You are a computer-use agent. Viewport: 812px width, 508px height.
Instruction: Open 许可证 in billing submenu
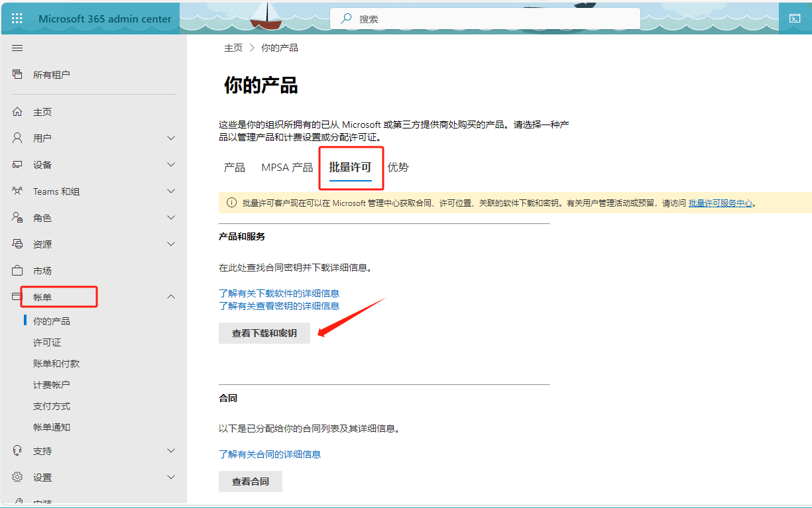click(x=47, y=342)
